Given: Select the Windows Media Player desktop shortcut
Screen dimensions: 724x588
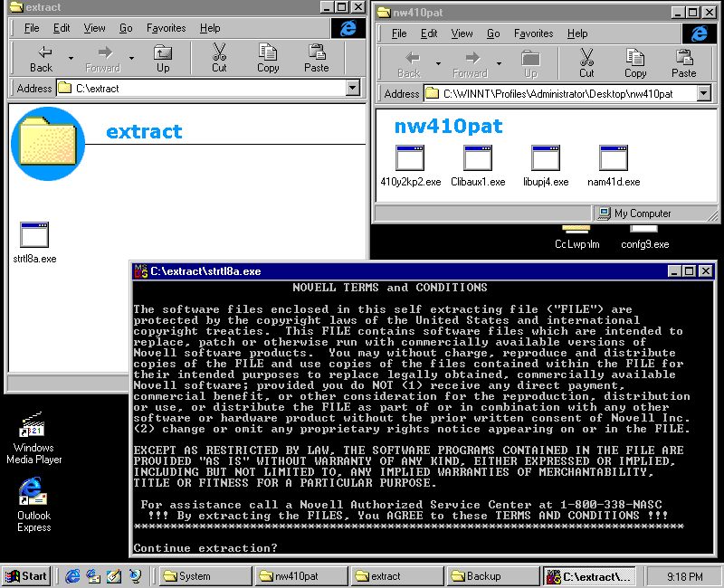Looking at the screenshot, I should click(33, 438).
